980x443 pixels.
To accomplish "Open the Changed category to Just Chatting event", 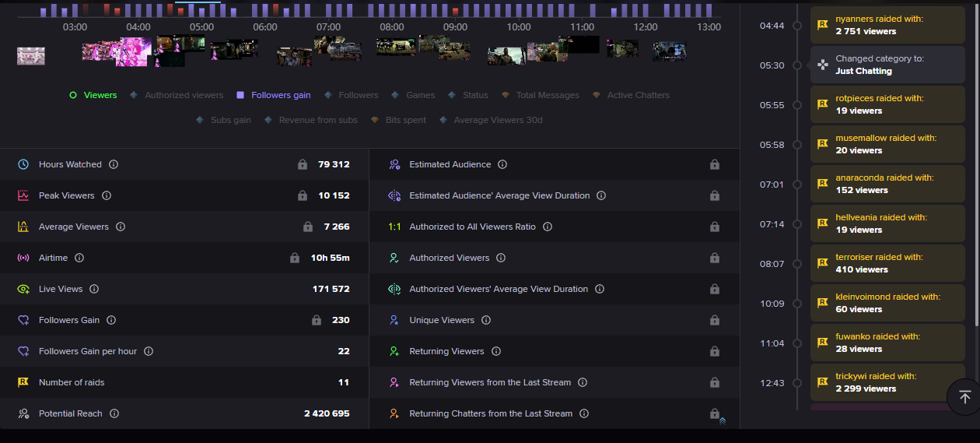I will point(887,65).
